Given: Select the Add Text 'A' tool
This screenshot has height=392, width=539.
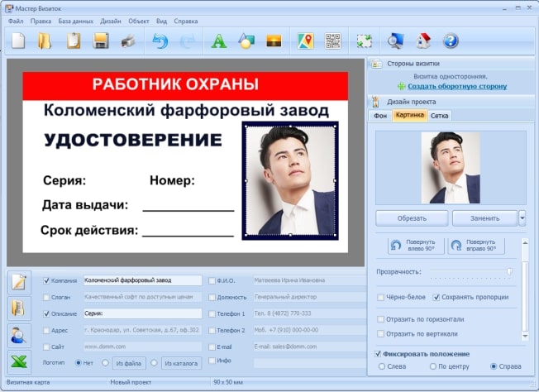Looking at the screenshot, I should [219, 40].
